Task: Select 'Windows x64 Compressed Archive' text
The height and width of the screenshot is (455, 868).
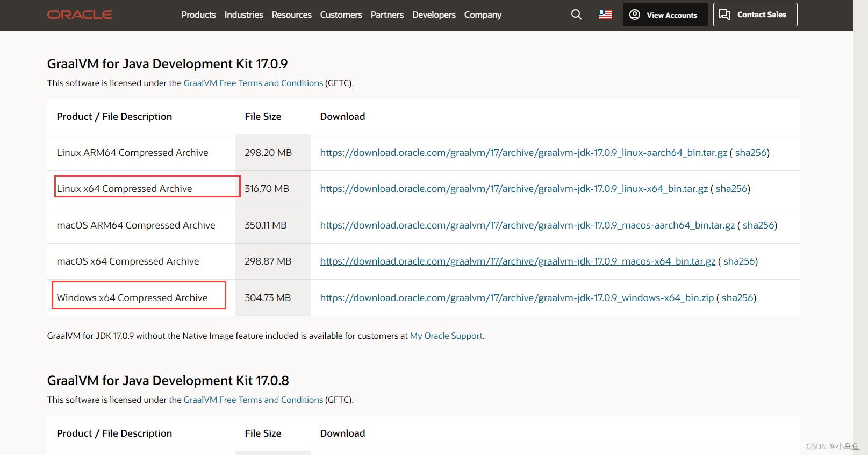Action: (132, 298)
